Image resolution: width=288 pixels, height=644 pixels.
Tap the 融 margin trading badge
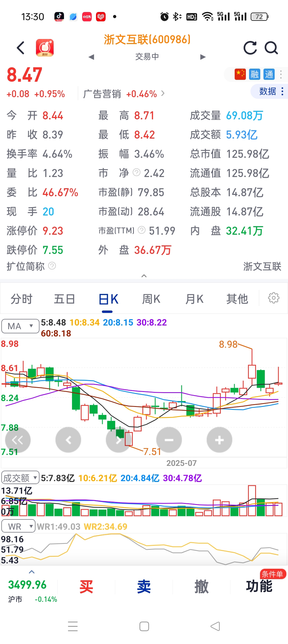tap(254, 74)
